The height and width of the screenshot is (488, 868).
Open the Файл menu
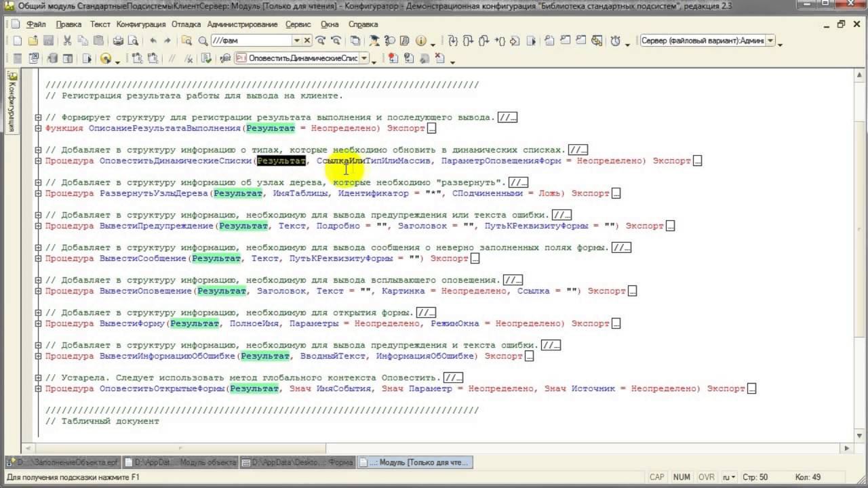pyautogui.click(x=36, y=24)
